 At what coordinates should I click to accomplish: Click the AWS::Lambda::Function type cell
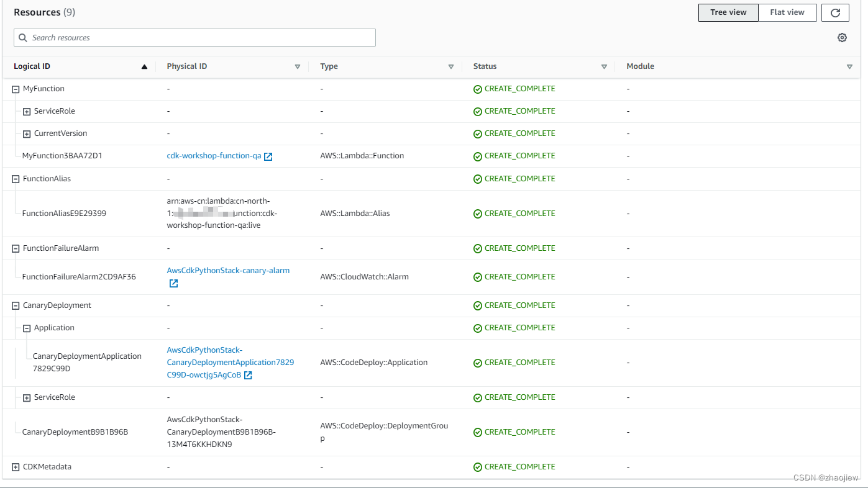[x=362, y=156]
